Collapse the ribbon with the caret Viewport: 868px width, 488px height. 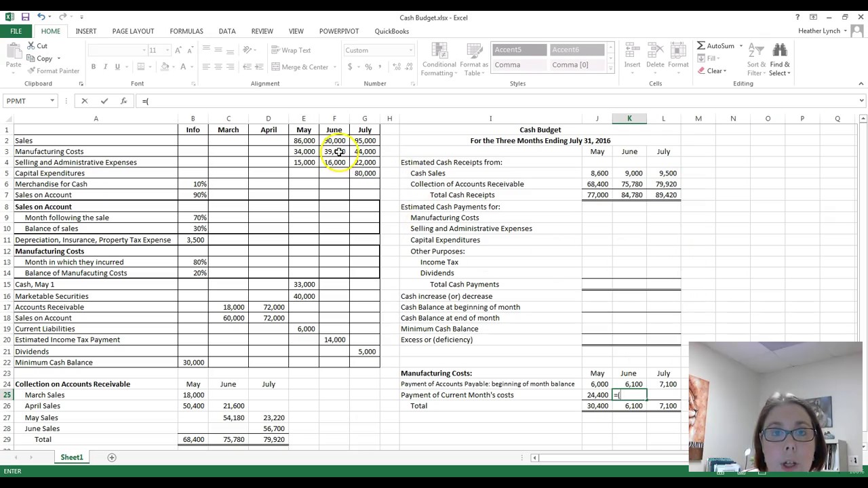tap(861, 83)
